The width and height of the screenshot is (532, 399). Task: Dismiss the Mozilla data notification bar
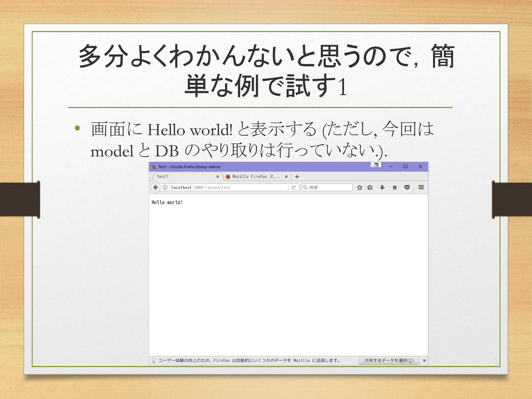pos(425,361)
